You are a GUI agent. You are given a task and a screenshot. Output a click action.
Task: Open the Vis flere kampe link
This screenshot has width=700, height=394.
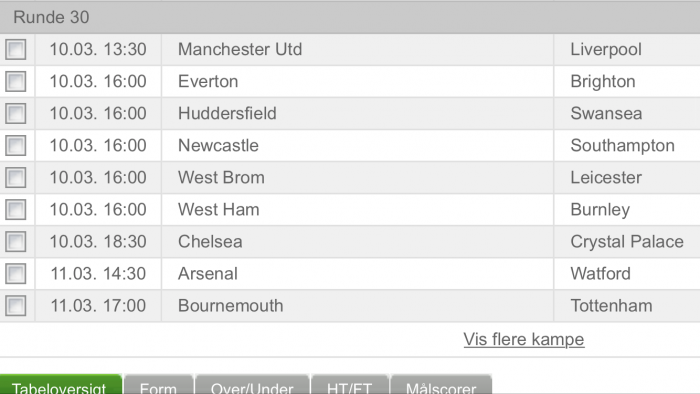pos(524,340)
